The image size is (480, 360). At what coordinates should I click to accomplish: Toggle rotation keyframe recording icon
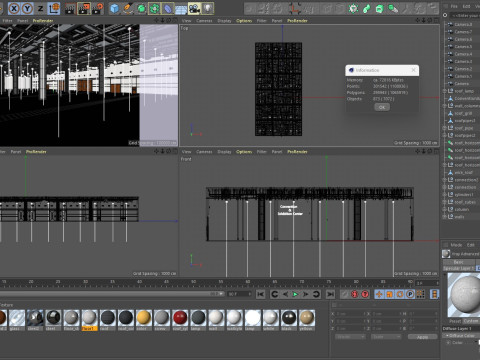400,294
